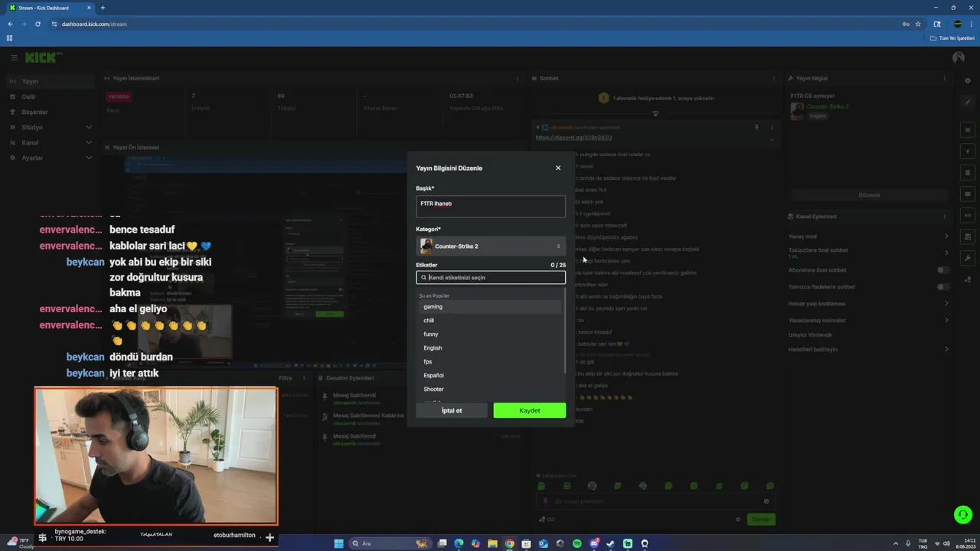Expand the Ayarlar sidebar section

coord(50,158)
